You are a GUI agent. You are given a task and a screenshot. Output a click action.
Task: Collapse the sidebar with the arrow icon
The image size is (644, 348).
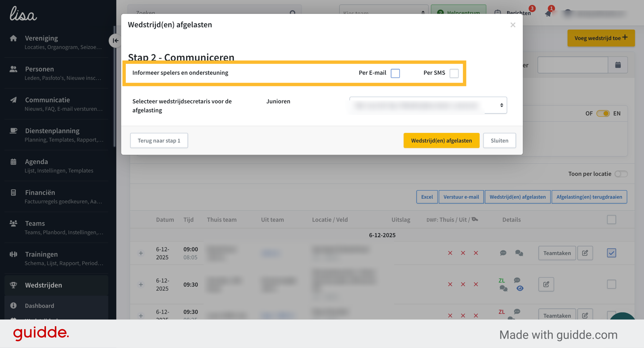(115, 41)
